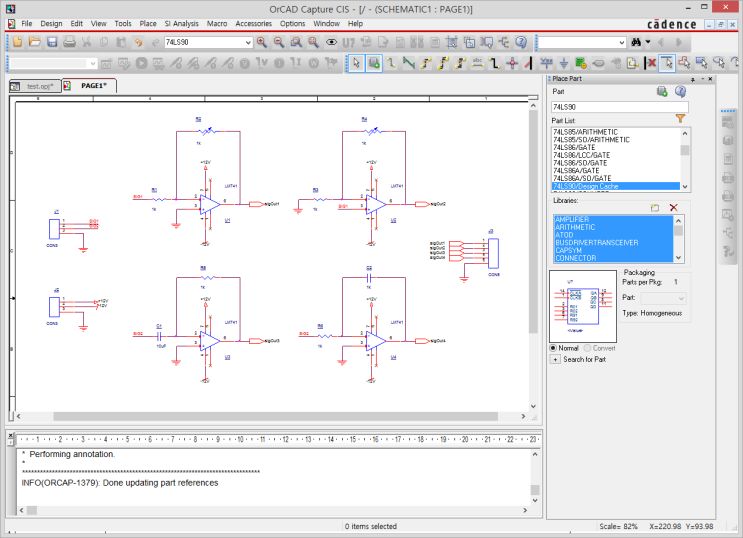Click the Undo arrow icon
Viewport: 743px width, 538px height.
tap(138, 42)
